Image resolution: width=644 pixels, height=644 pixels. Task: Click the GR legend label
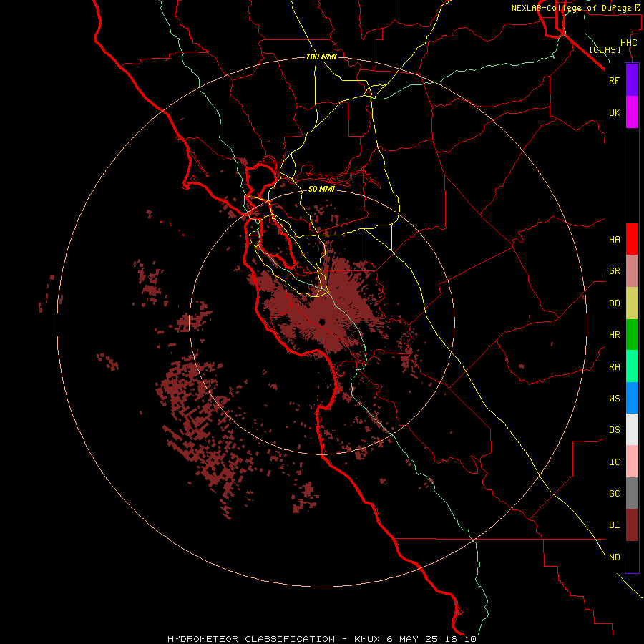pos(614,271)
